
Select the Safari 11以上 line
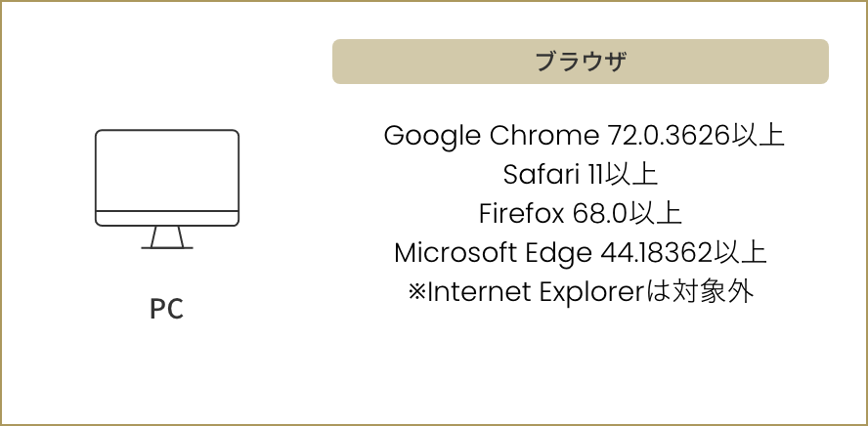581,175
